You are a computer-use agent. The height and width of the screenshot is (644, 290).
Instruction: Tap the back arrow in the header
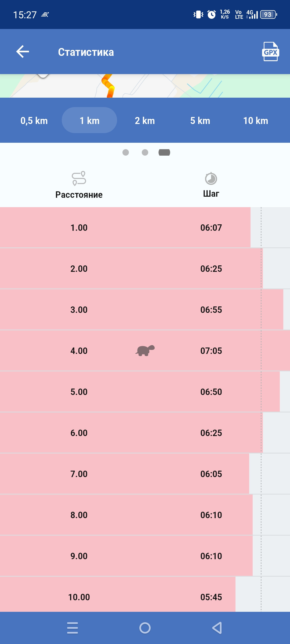(23, 52)
